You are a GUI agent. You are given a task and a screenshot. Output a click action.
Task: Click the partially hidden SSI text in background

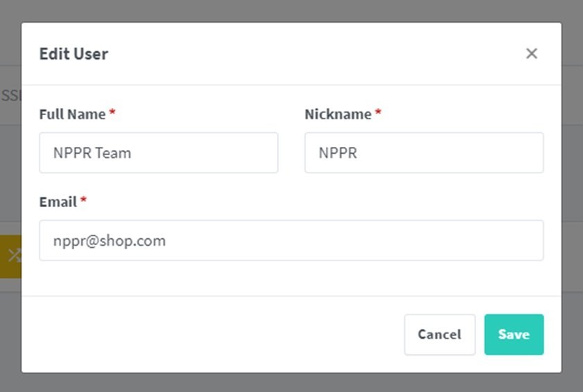coord(11,96)
